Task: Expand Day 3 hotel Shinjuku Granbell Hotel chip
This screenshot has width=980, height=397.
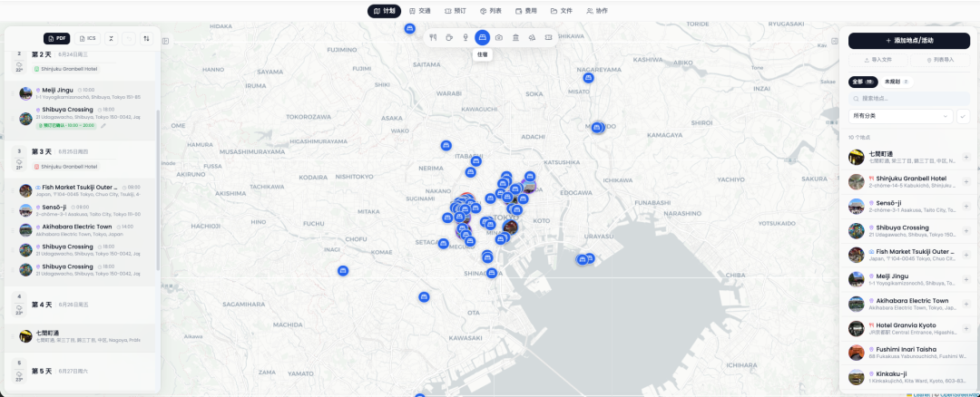Action: tap(66, 167)
